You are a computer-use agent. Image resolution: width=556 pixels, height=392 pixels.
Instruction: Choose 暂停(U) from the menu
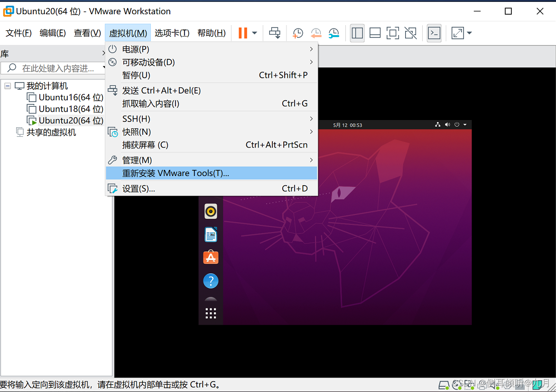211,75
